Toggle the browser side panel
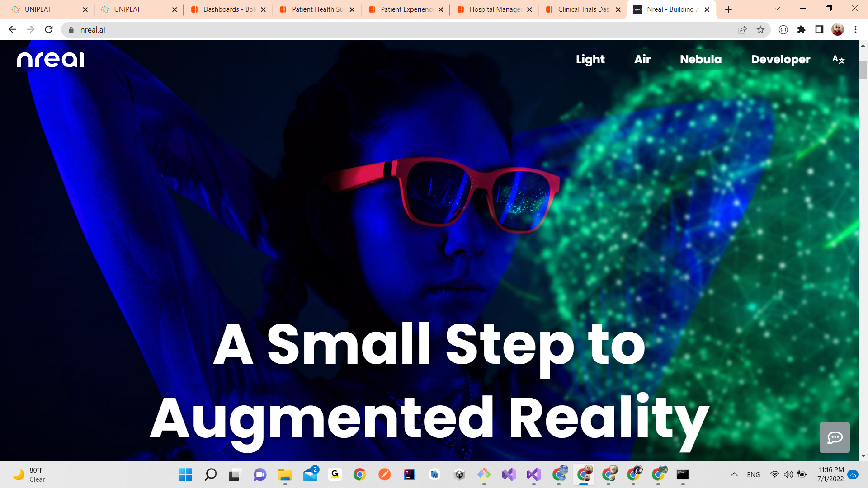This screenshot has width=868, height=488. tap(819, 30)
